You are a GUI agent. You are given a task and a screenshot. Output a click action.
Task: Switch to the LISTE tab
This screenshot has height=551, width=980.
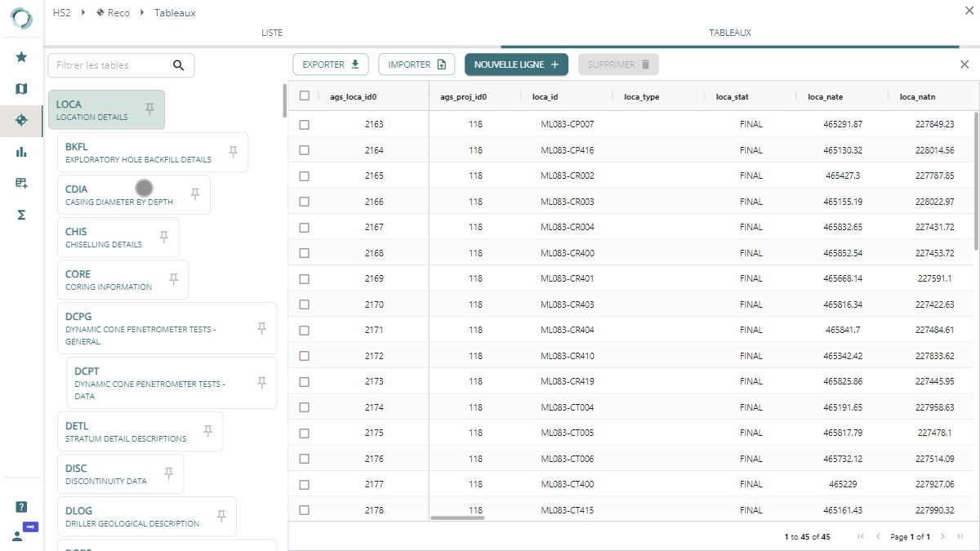(272, 33)
